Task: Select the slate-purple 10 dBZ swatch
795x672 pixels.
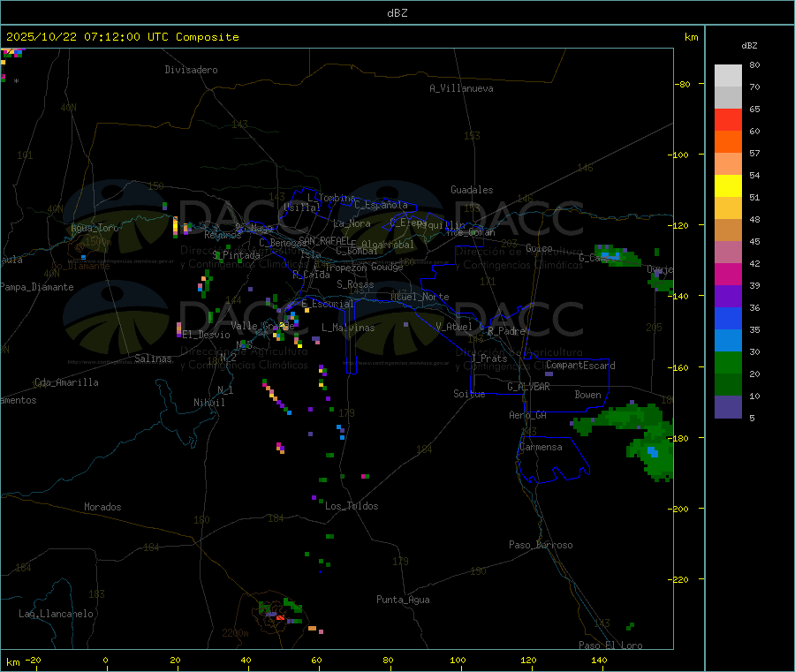Action: (728, 406)
